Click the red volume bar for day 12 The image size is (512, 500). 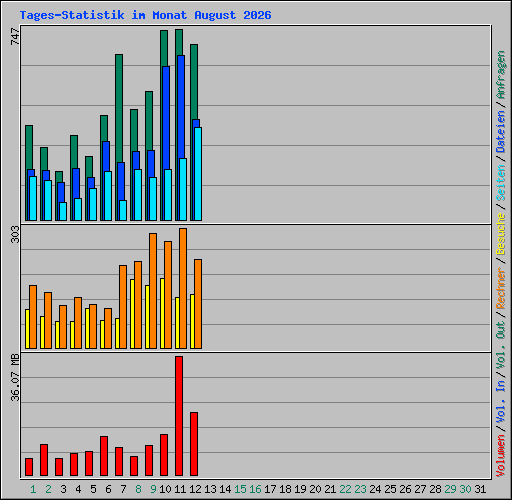coord(194,444)
